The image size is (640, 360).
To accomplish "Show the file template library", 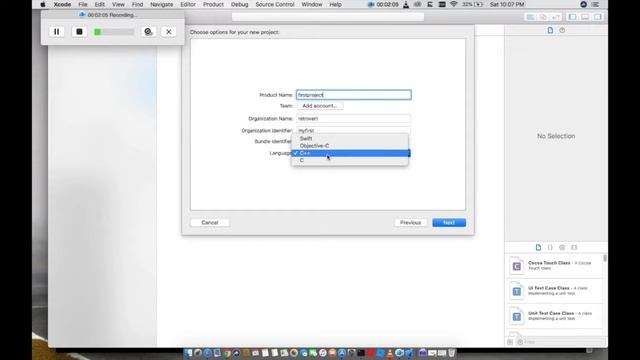I will click(538, 247).
